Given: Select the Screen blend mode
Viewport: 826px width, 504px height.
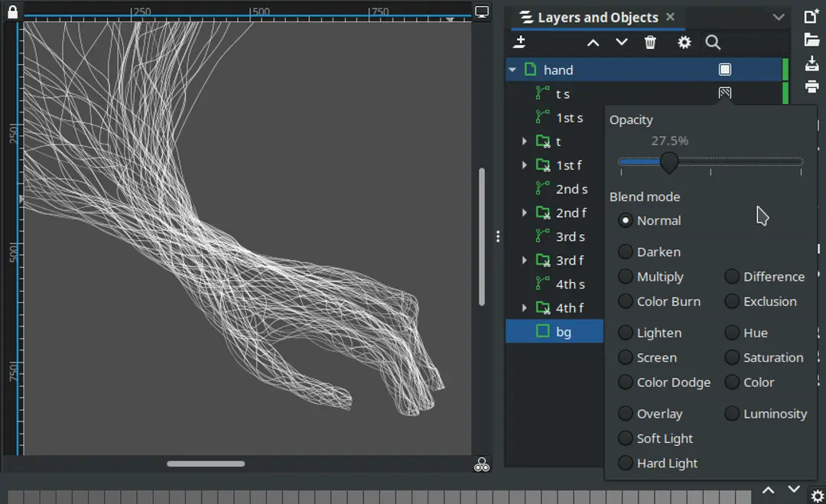Looking at the screenshot, I should point(625,357).
